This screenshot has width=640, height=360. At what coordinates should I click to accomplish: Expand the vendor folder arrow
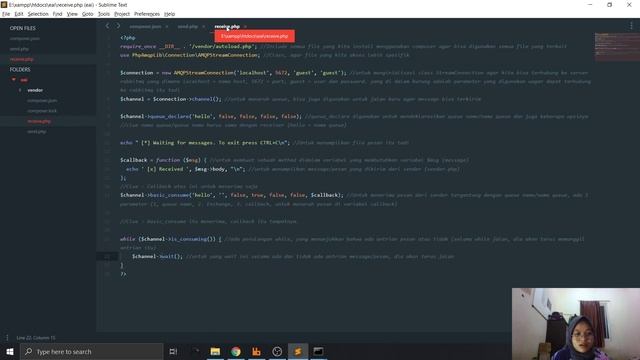coord(20,90)
